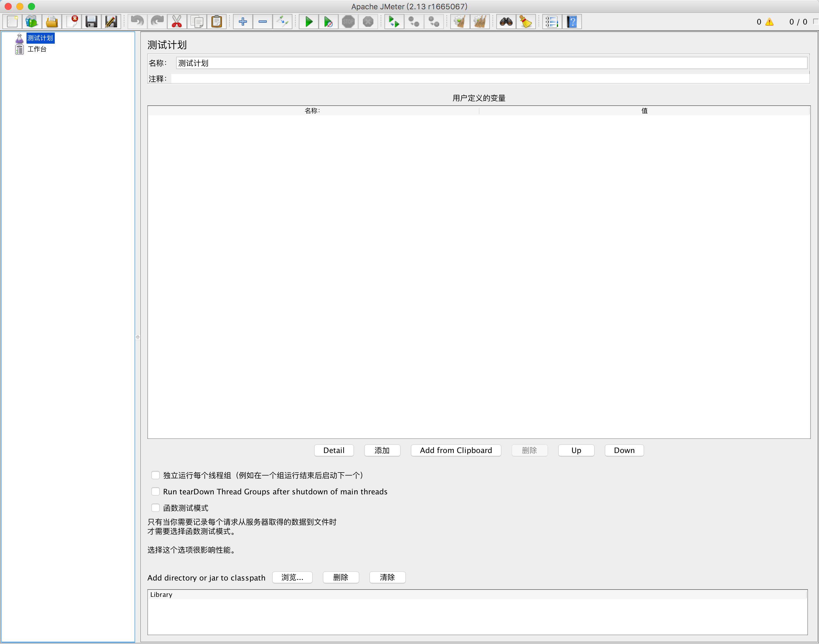Click the Toggle tree arrows icon
This screenshot has width=819, height=644.
(282, 22)
